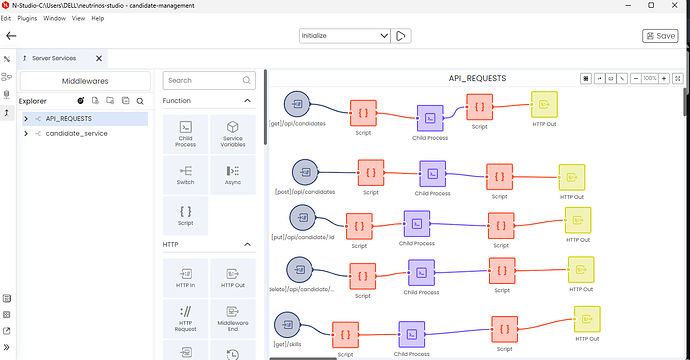This screenshot has width=690, height=360.
Task: Select HTTP Out node in [get]/skills flow
Action: pyautogui.click(x=587, y=320)
